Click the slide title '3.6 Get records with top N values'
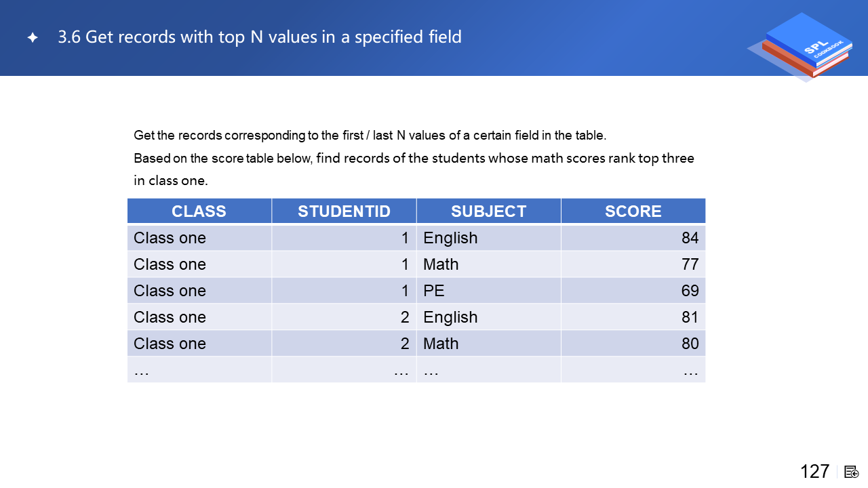Screen dimensions: 868x488 (260, 37)
